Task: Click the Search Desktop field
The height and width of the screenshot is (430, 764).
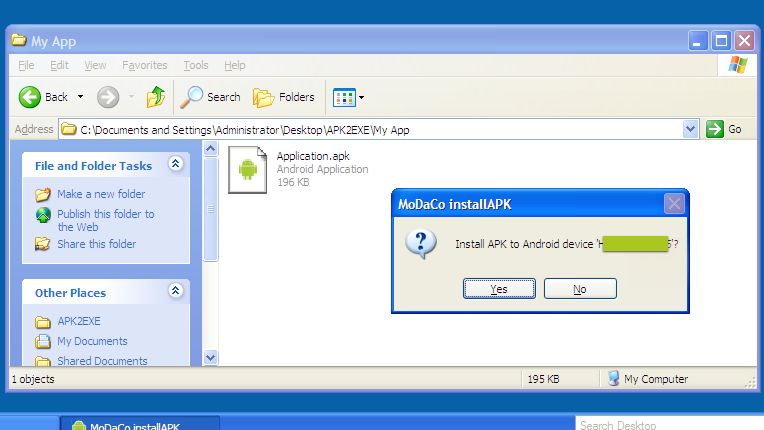Action: click(x=669, y=424)
